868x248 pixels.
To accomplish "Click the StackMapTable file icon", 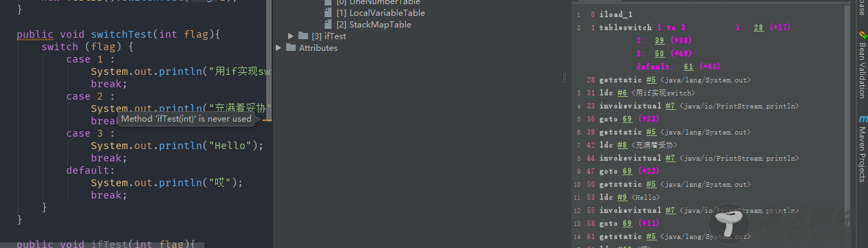I will [329, 25].
